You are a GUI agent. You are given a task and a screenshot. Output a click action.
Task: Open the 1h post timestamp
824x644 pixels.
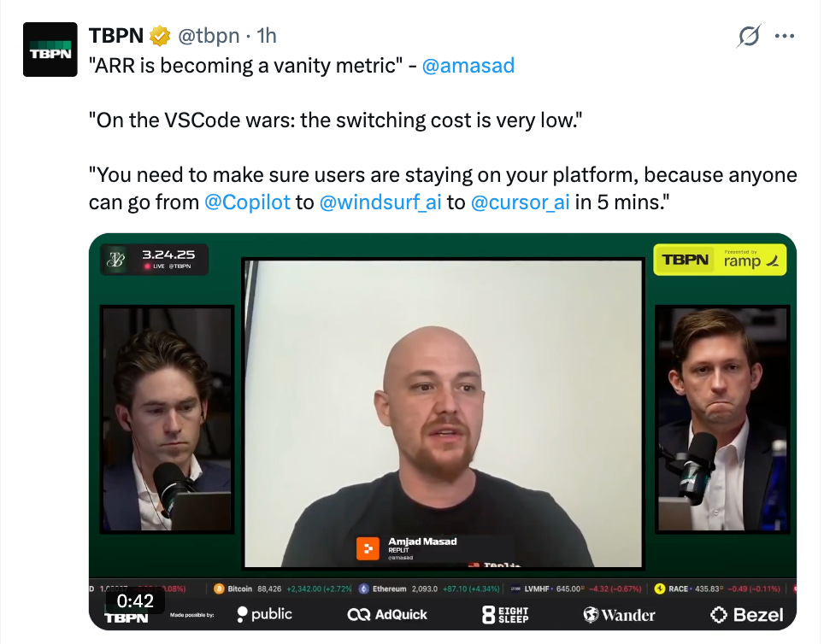pos(267,36)
